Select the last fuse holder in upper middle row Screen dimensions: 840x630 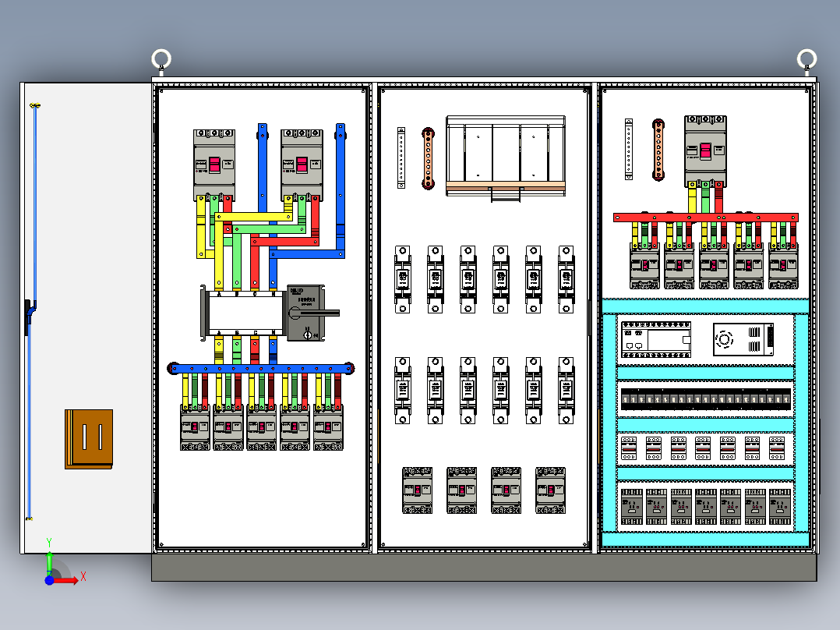(x=566, y=279)
